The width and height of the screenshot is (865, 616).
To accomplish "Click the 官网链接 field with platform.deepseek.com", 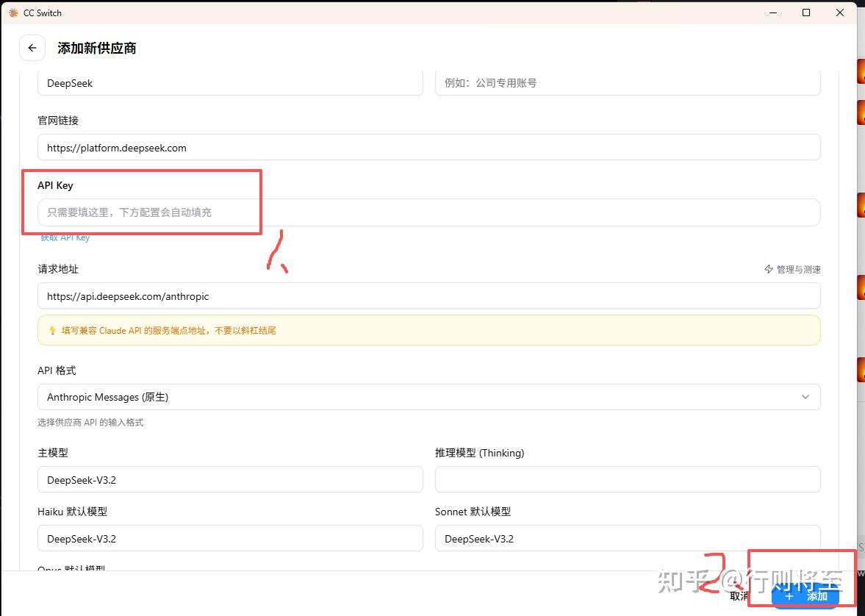I will [x=429, y=147].
